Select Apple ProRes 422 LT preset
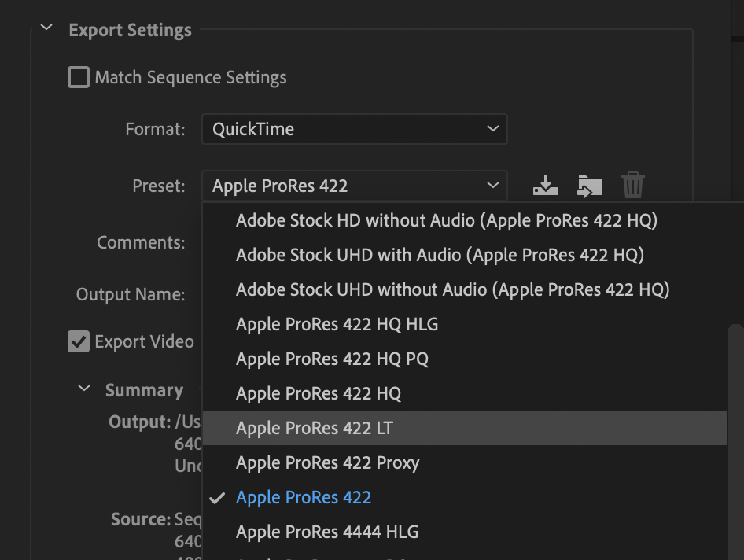 coord(315,428)
